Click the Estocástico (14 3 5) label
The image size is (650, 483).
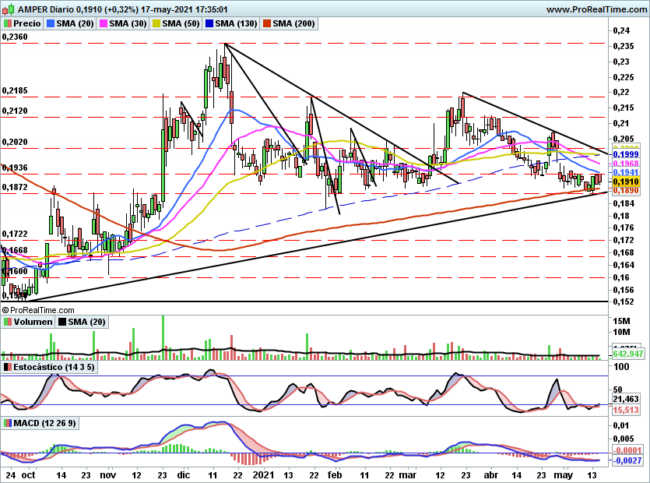click(54, 367)
